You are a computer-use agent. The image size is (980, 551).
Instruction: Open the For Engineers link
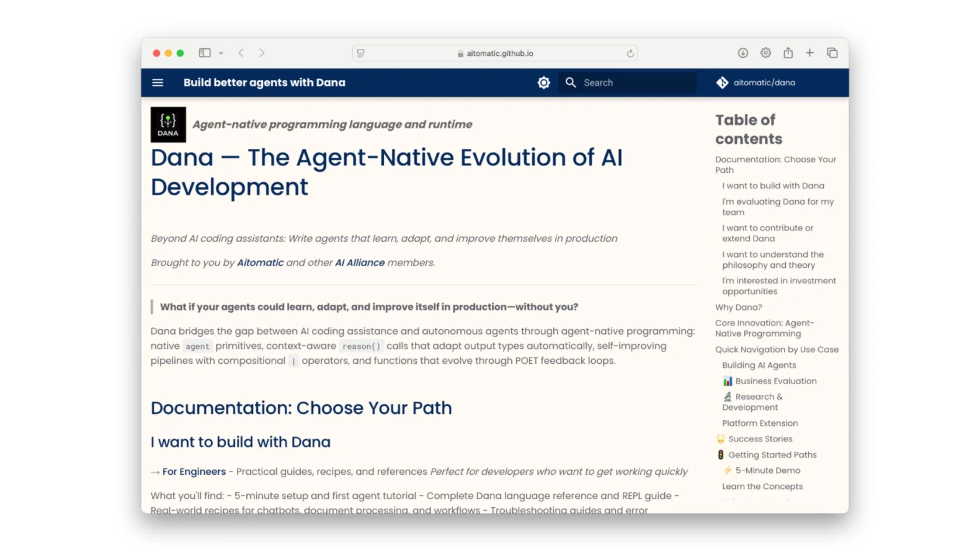194,472
